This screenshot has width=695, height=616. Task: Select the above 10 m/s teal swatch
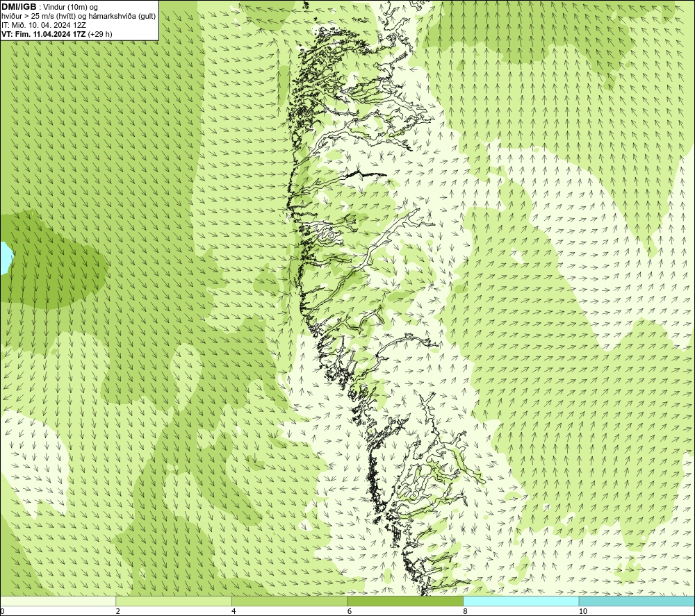pyautogui.click(x=637, y=601)
